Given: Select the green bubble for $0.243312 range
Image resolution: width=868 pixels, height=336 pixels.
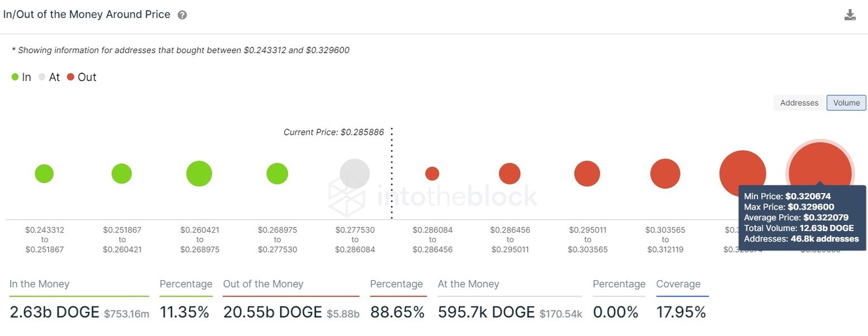Looking at the screenshot, I should coord(44,173).
